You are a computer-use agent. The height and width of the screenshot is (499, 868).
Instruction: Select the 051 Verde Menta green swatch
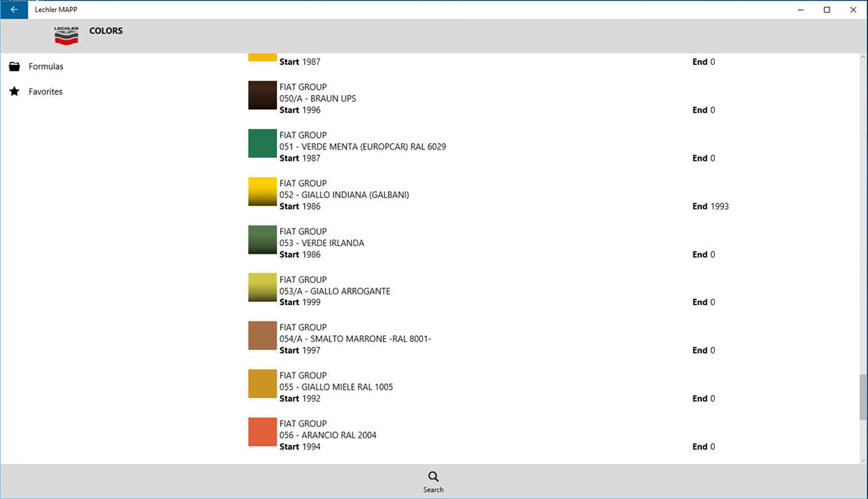(262, 144)
